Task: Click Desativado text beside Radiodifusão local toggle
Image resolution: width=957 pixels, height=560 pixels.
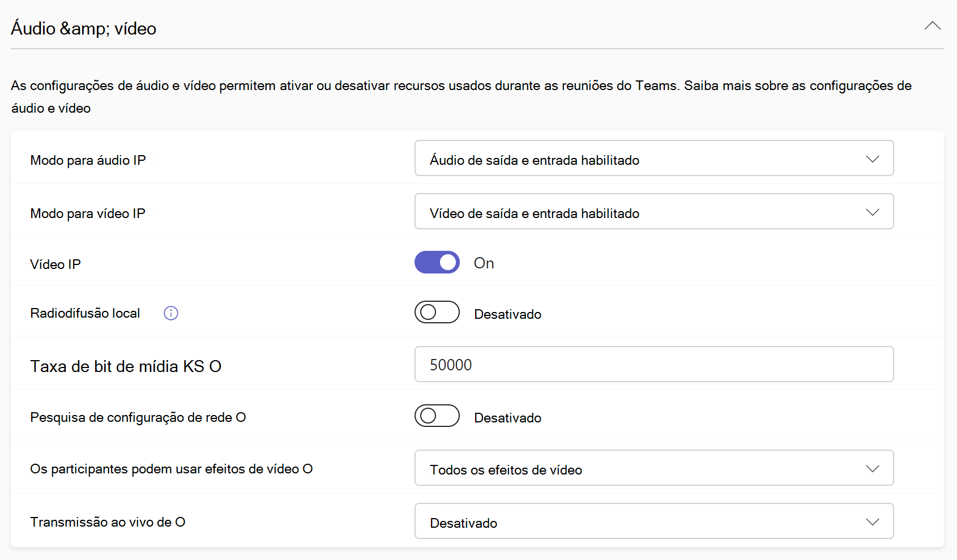Action: tap(508, 314)
